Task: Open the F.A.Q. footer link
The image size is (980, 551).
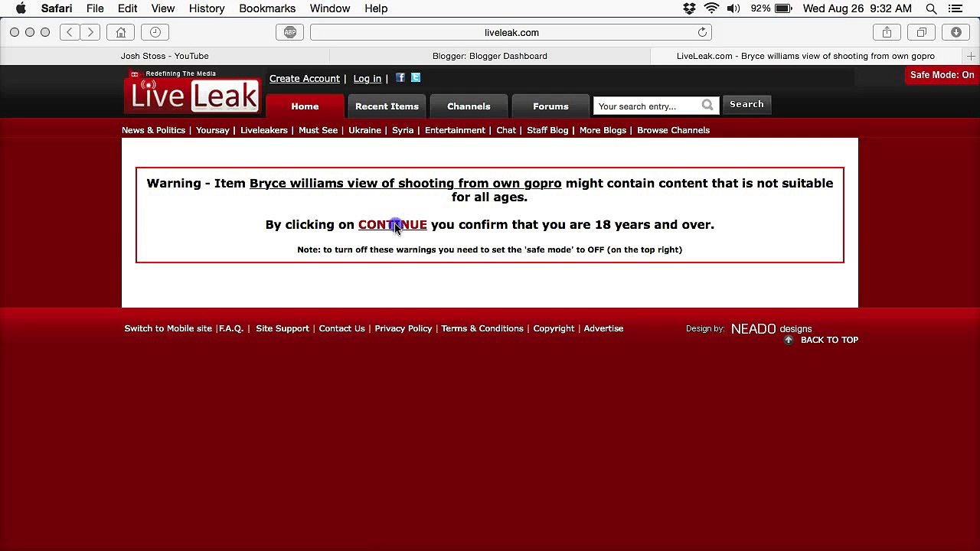Action: 231,328
